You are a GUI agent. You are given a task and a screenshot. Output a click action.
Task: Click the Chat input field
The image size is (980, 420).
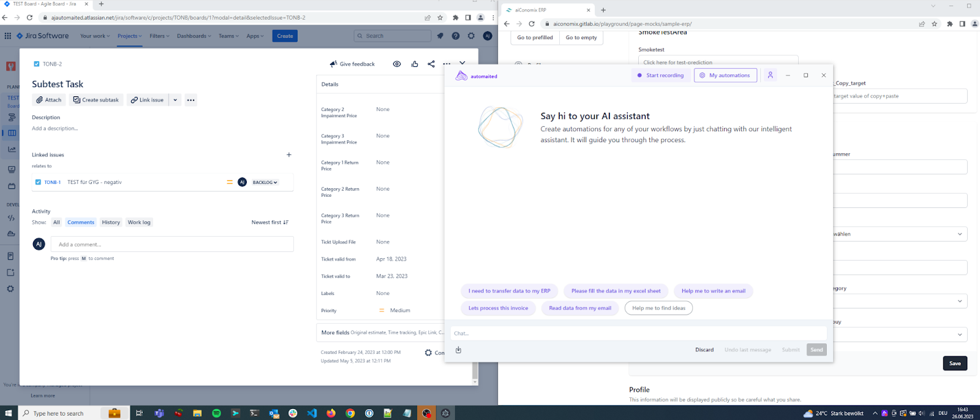click(639, 334)
